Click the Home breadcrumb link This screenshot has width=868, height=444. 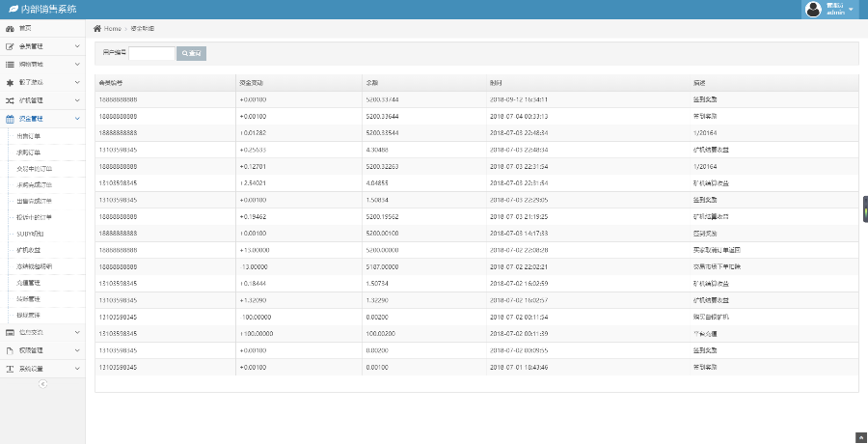(113, 29)
